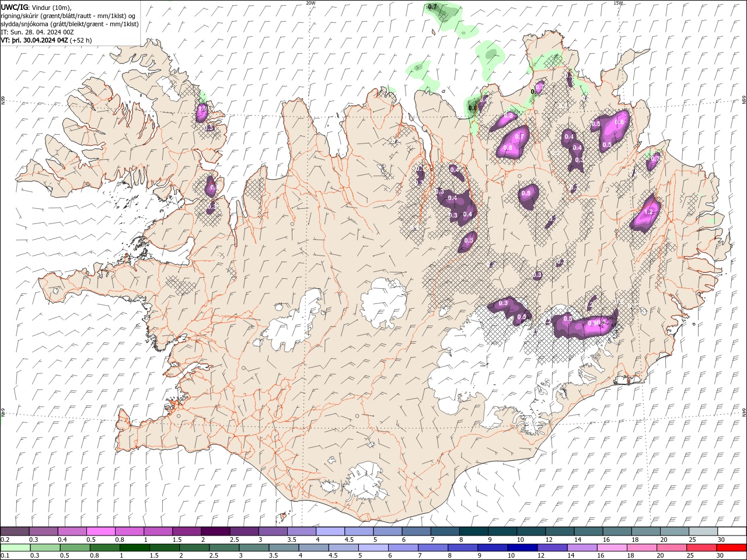Select the 'IT: Sun. 28. 04. 2024 00Z' line
747x560 pixels.
click(x=37, y=32)
